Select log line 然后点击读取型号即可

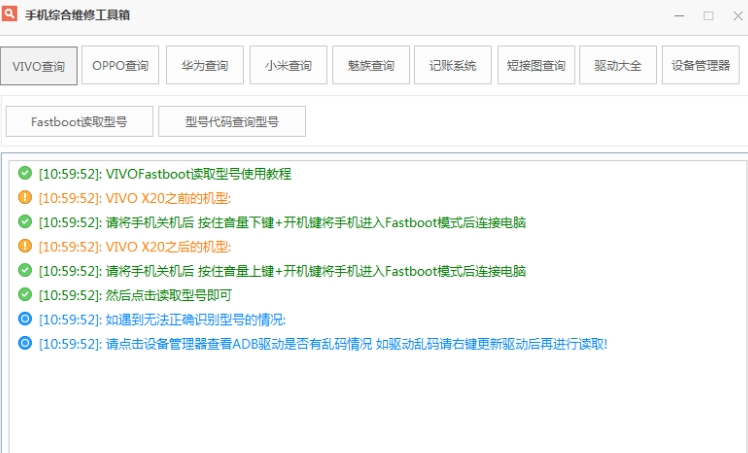[135, 296]
